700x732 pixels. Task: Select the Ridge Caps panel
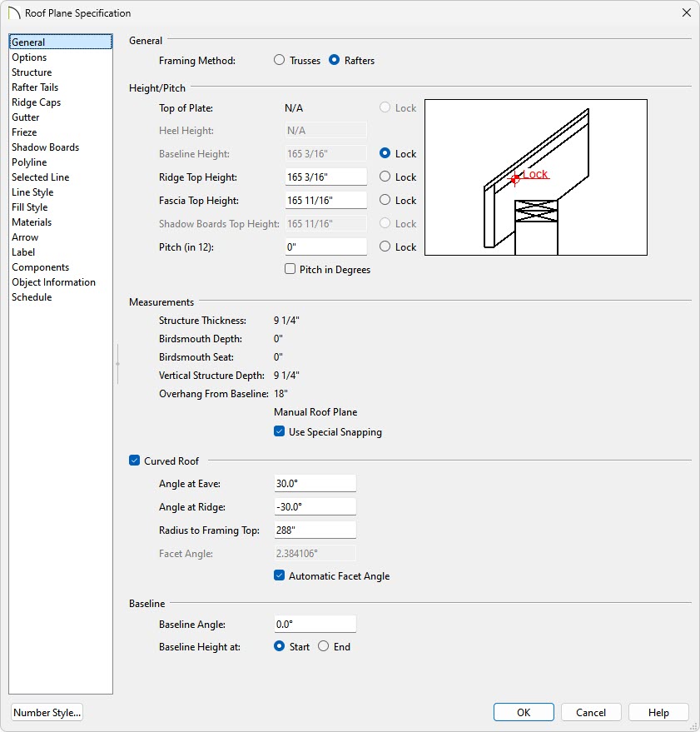(x=61, y=102)
